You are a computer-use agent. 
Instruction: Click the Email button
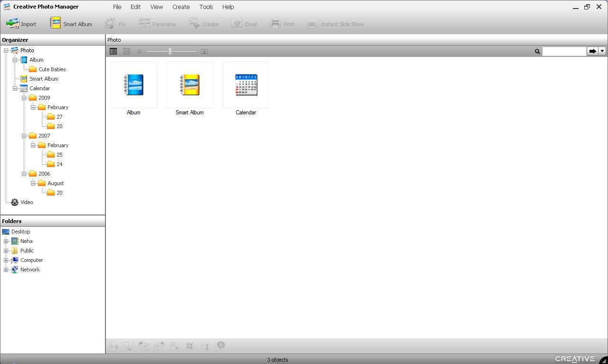[244, 24]
